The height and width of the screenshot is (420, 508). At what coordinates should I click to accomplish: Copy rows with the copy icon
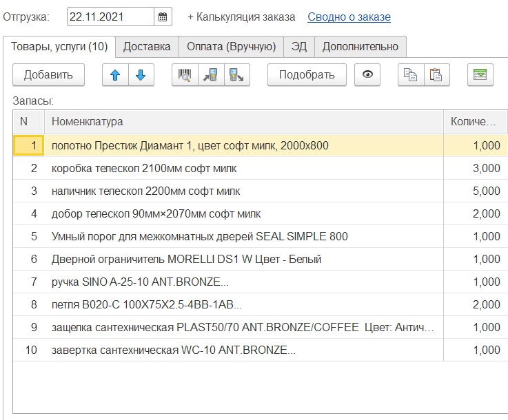click(411, 75)
